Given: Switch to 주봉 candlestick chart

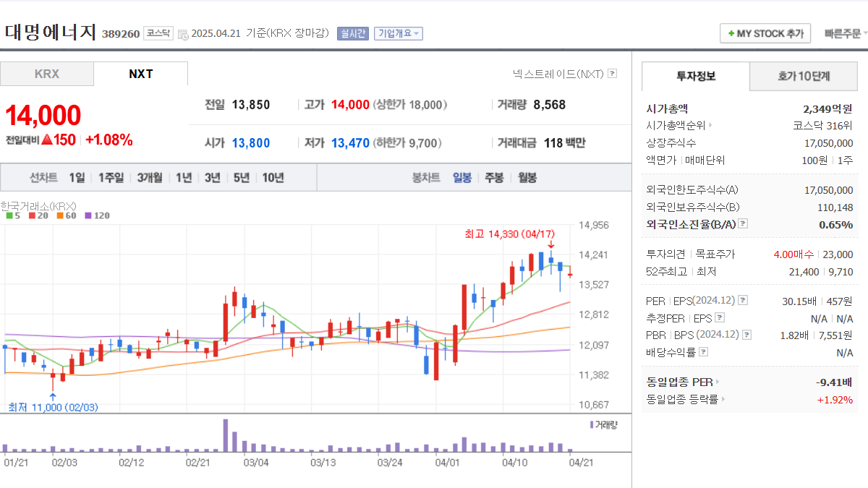Looking at the screenshot, I should tap(494, 178).
